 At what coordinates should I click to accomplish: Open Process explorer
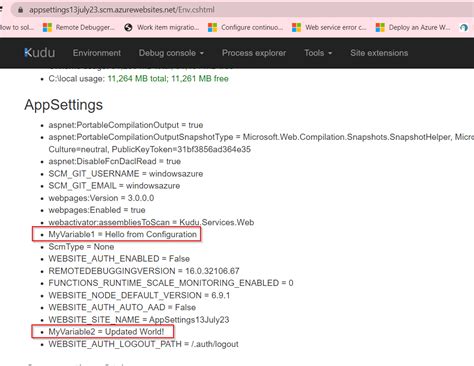tap(254, 53)
